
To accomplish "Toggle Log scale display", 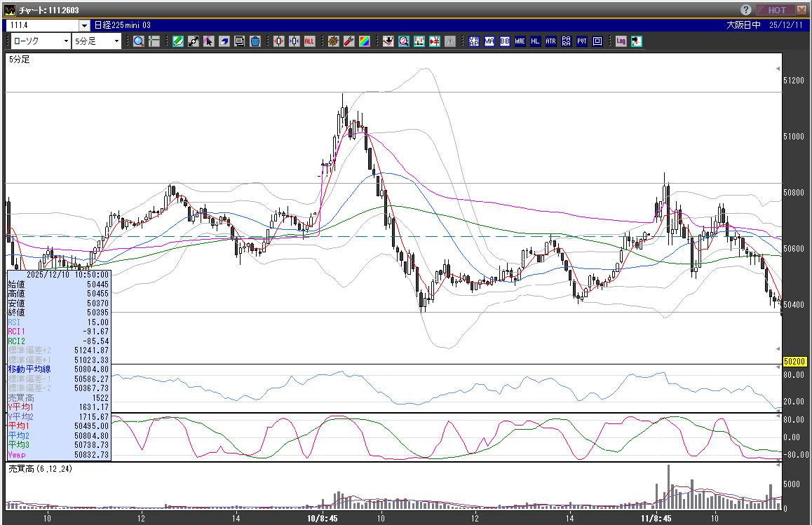I will 621,41.
